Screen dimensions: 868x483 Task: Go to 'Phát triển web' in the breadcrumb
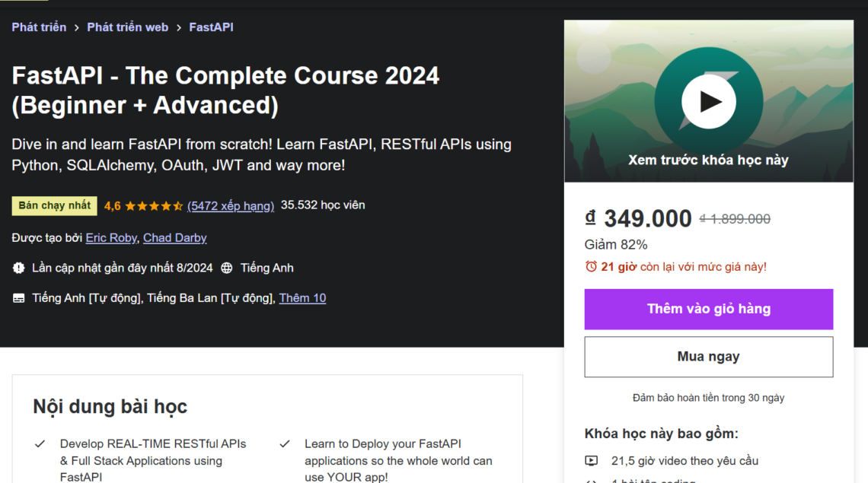click(x=127, y=27)
